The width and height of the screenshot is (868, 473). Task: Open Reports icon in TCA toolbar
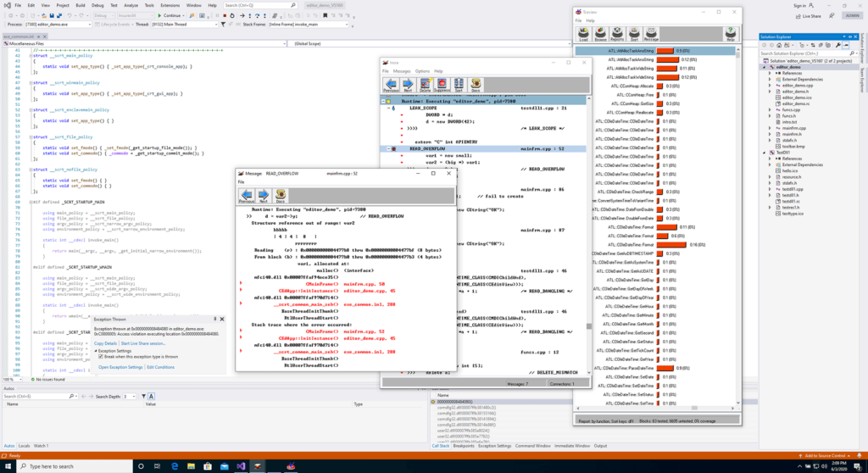pos(616,35)
